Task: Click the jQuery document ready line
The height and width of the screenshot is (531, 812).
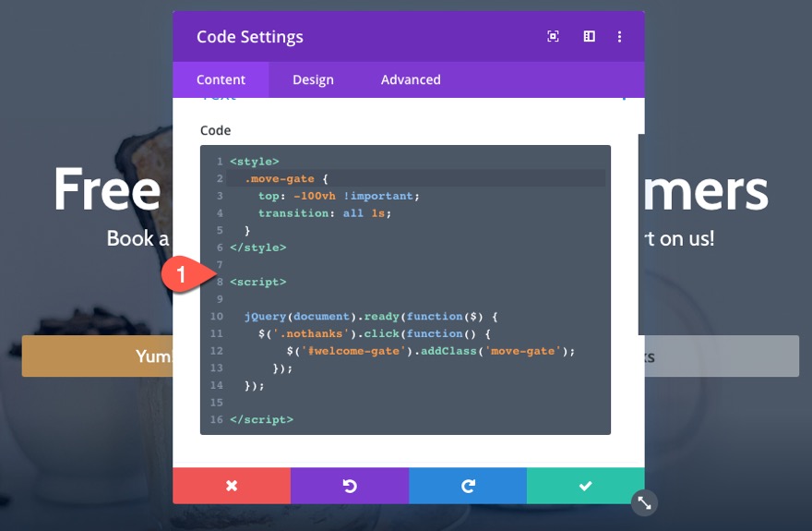Action: [x=371, y=317]
